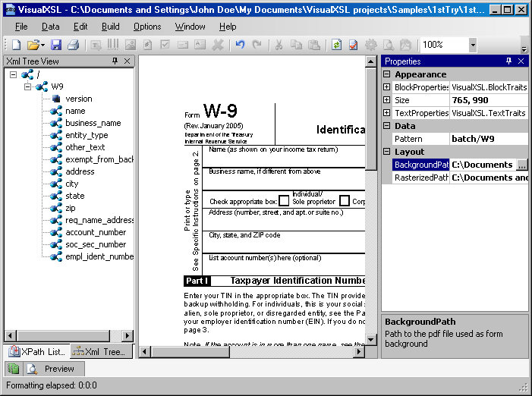Click the document horizontal scrollbar right arrow
532x396 pixels.
click(x=359, y=351)
